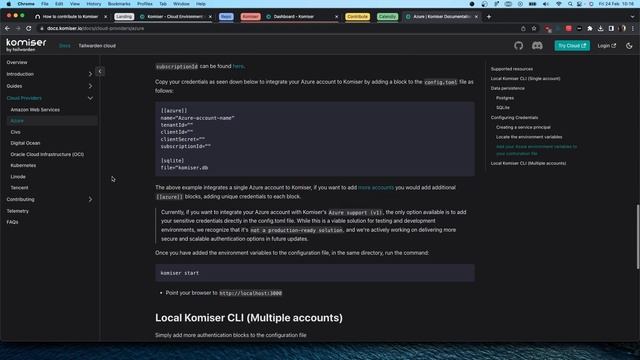The width and height of the screenshot is (640, 360).
Task: Click the 'more accounts' link
Action: tap(376, 187)
